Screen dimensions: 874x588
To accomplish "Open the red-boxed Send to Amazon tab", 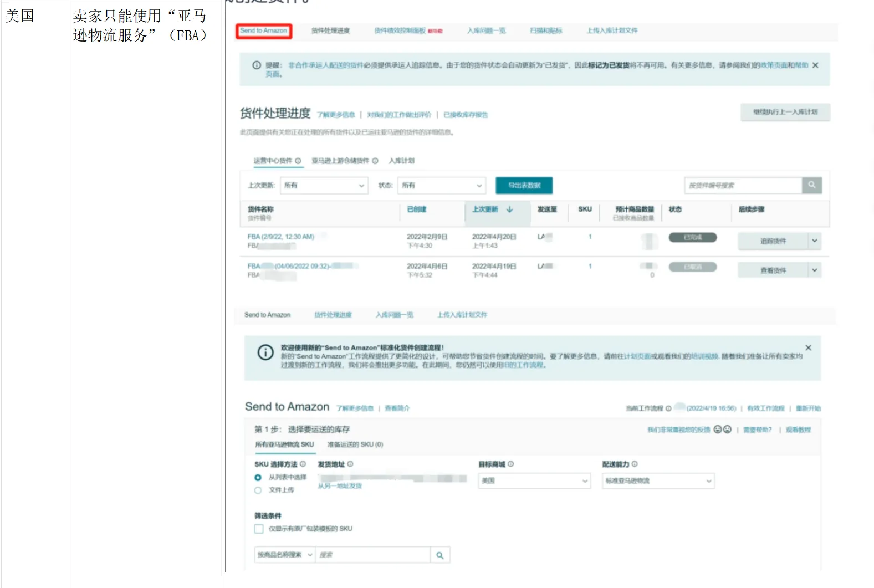I will [x=264, y=31].
